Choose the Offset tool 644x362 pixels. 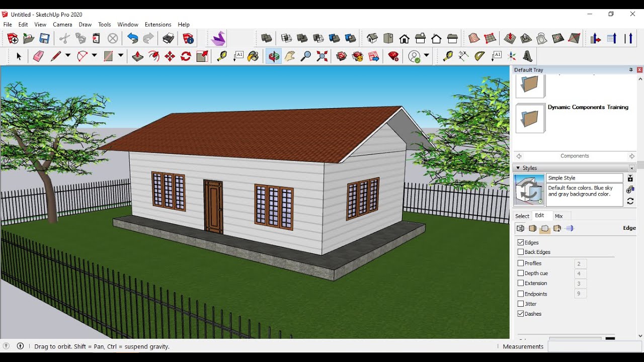(154, 56)
